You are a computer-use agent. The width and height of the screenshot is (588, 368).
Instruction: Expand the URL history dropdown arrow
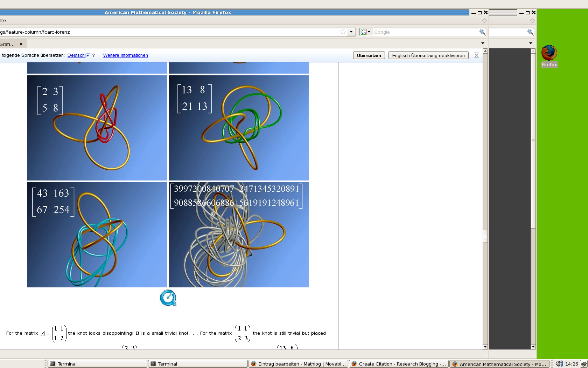351,32
